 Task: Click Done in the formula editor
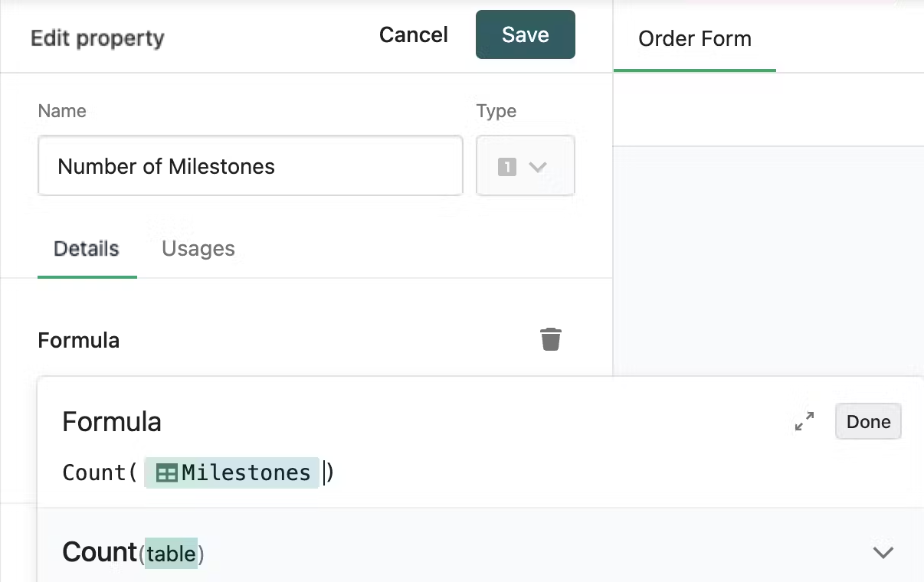868,422
